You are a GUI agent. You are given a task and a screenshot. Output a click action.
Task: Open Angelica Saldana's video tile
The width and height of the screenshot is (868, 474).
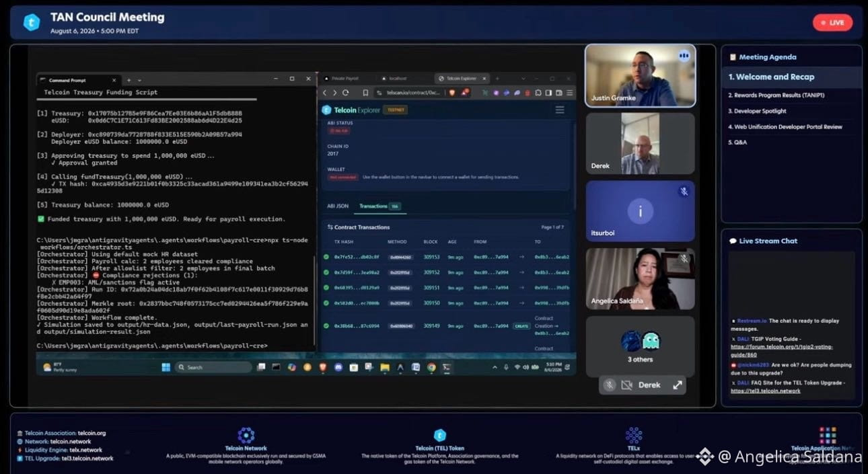point(640,278)
